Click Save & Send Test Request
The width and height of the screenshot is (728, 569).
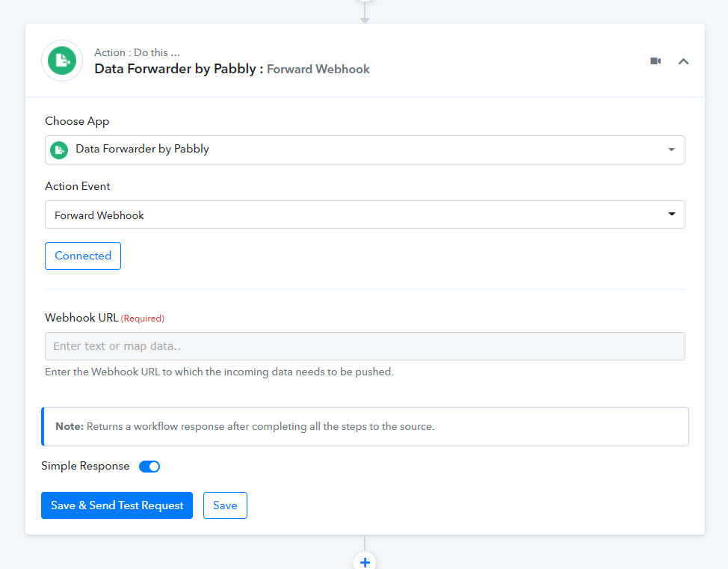click(117, 505)
